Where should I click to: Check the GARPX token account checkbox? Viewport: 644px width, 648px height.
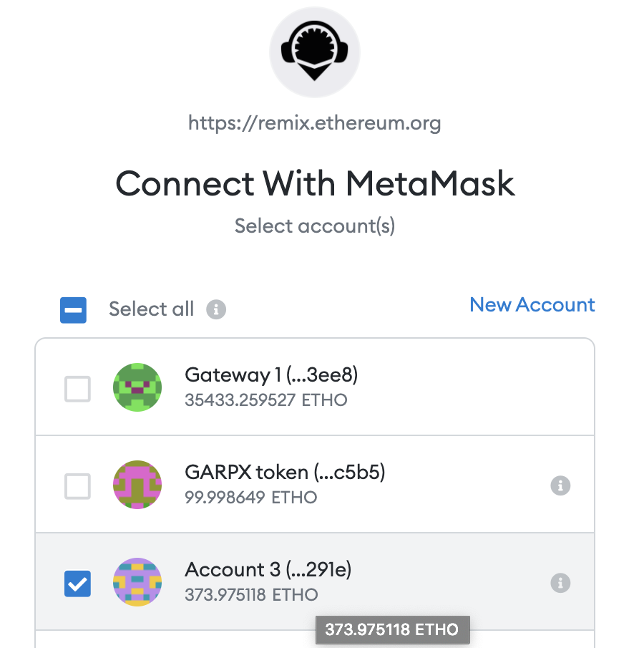(77, 486)
